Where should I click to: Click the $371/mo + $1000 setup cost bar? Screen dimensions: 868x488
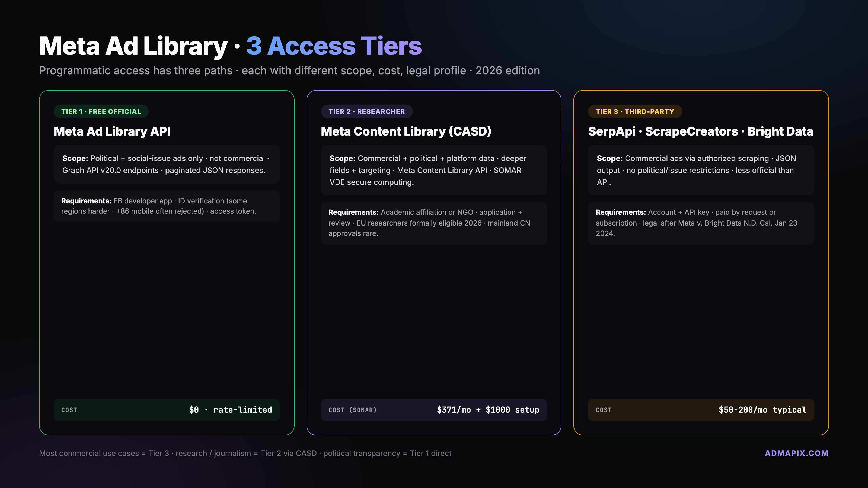coord(433,410)
